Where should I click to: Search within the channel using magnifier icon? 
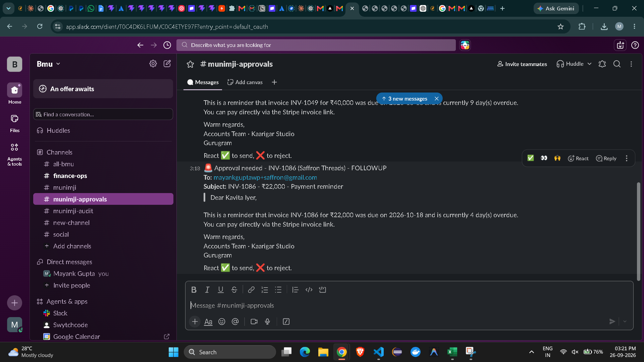coord(617,64)
